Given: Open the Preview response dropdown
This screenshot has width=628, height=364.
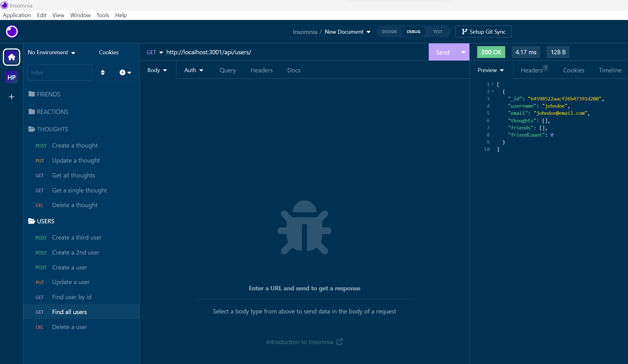Looking at the screenshot, I should click(490, 70).
